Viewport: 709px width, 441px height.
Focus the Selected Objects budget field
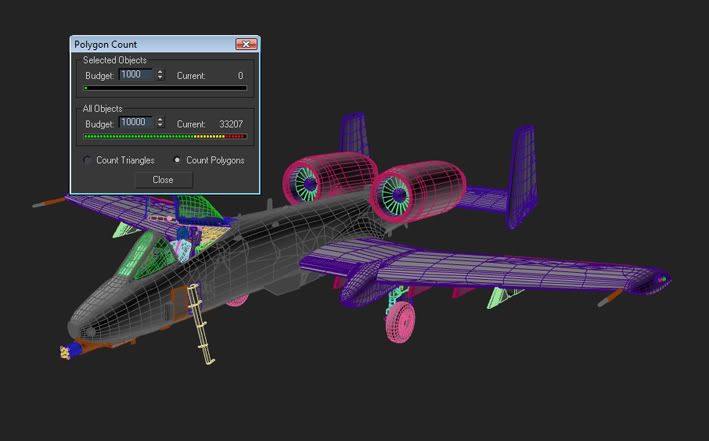coord(135,75)
